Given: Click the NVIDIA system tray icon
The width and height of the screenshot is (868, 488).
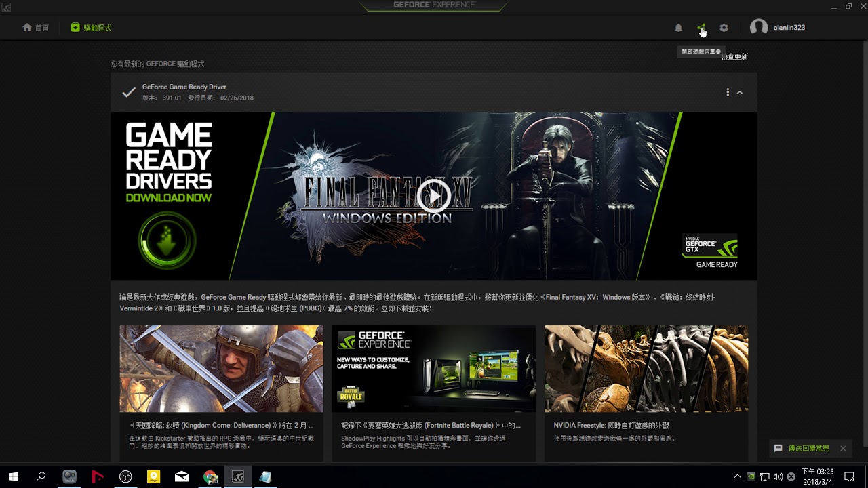Looking at the screenshot, I should [x=751, y=476].
